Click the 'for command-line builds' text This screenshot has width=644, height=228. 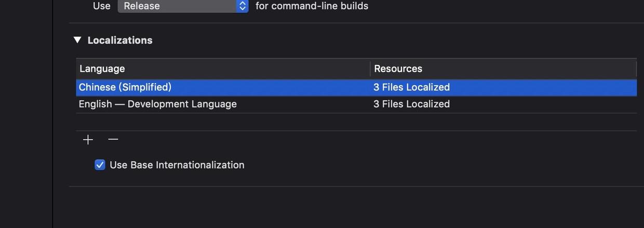312,6
